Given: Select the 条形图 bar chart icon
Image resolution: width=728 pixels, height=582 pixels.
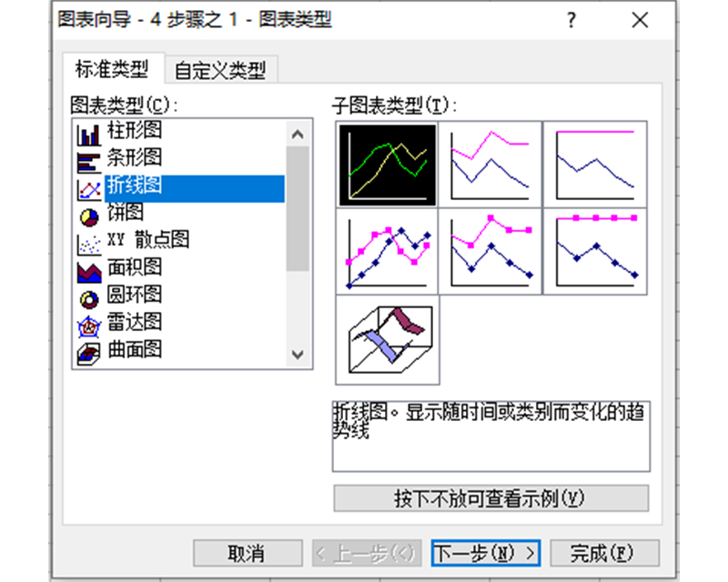Looking at the screenshot, I should (88, 163).
